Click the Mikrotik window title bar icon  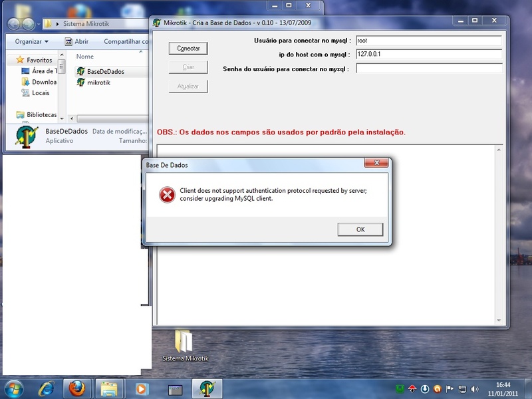(x=157, y=23)
